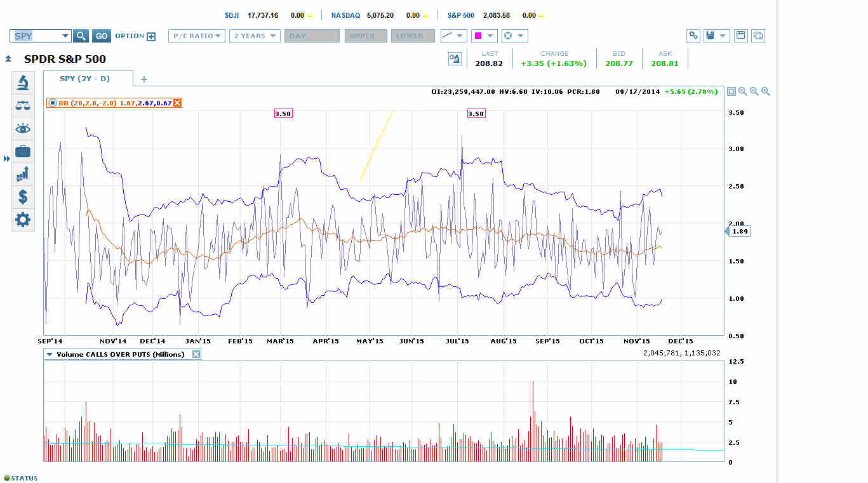This screenshot has width=868, height=483.
Task: Click the BB (20,2.0,-2.0) study label
Action: click(87, 103)
